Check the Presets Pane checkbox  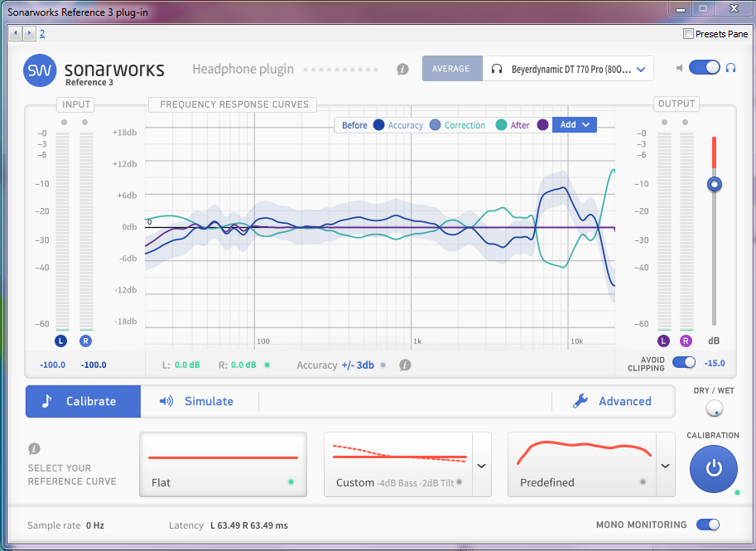688,34
